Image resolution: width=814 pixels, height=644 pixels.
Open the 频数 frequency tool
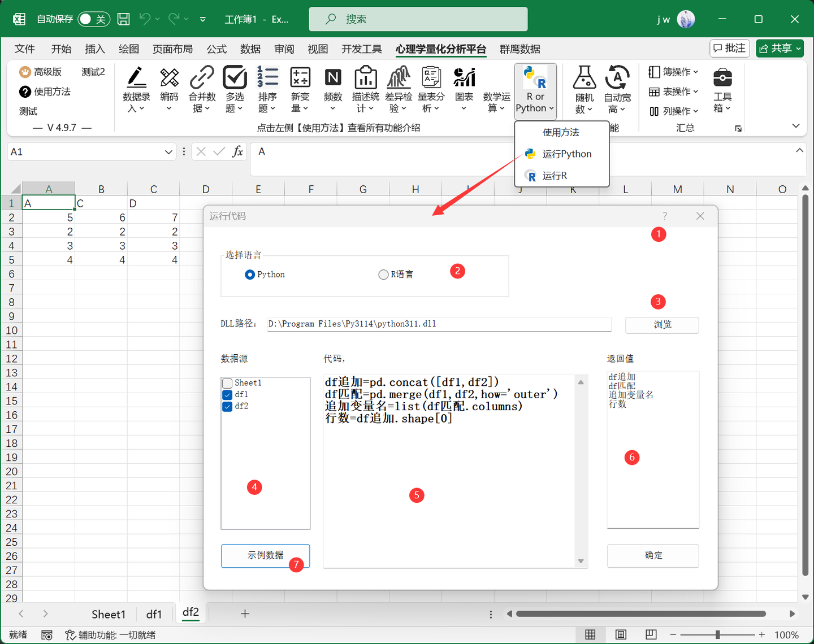pyautogui.click(x=333, y=90)
